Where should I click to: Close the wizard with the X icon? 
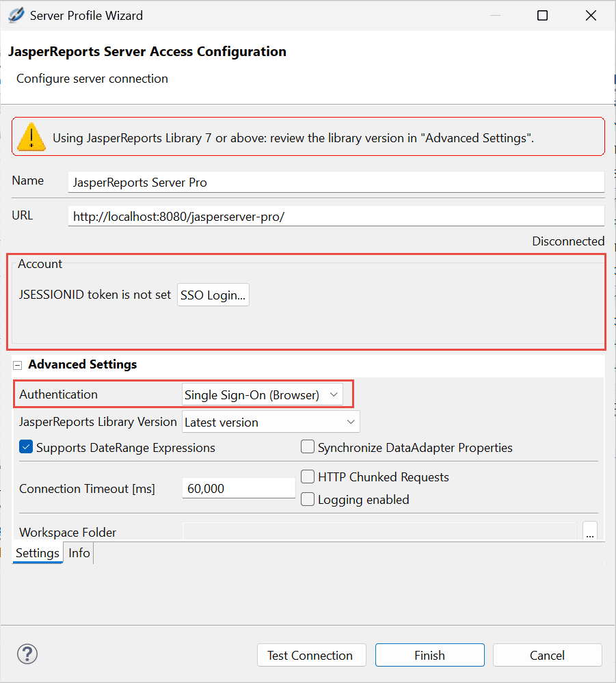[591, 16]
